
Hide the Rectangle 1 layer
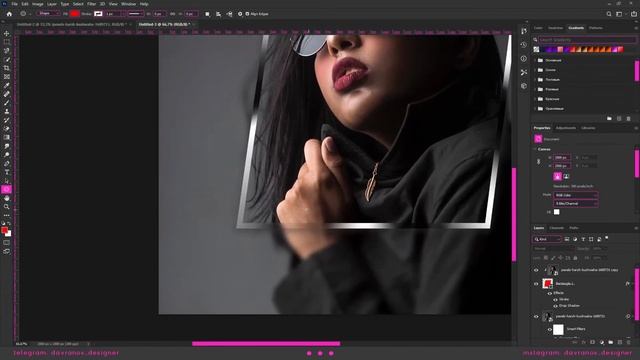point(536,284)
